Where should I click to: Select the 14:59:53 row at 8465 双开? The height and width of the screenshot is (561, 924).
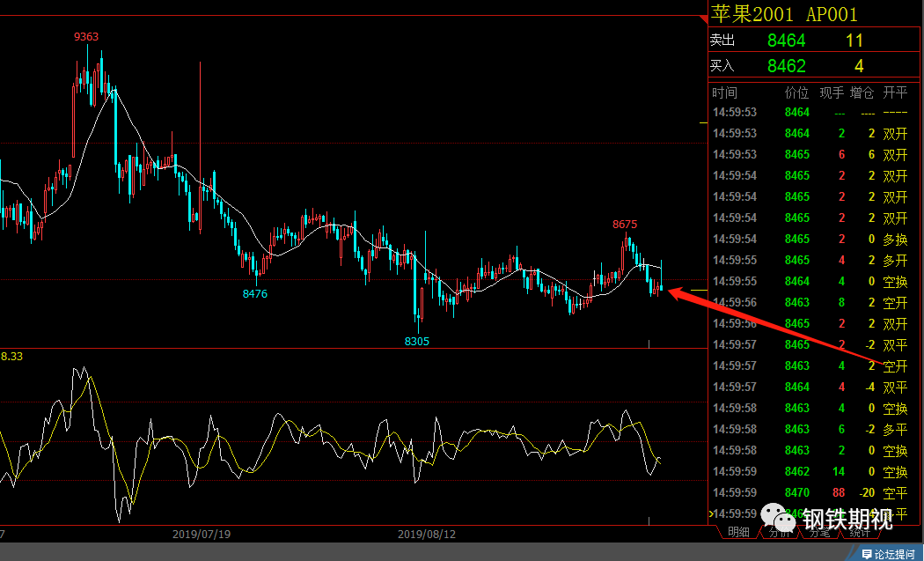coord(810,154)
